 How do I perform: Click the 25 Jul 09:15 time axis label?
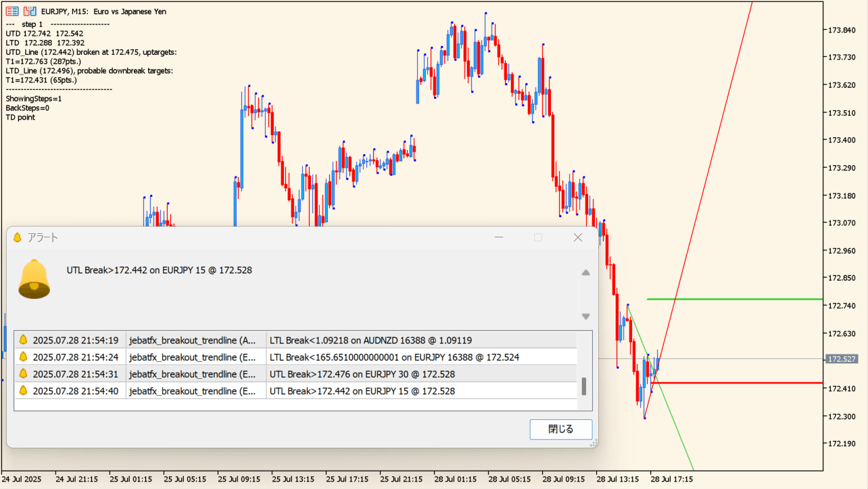tap(239, 479)
